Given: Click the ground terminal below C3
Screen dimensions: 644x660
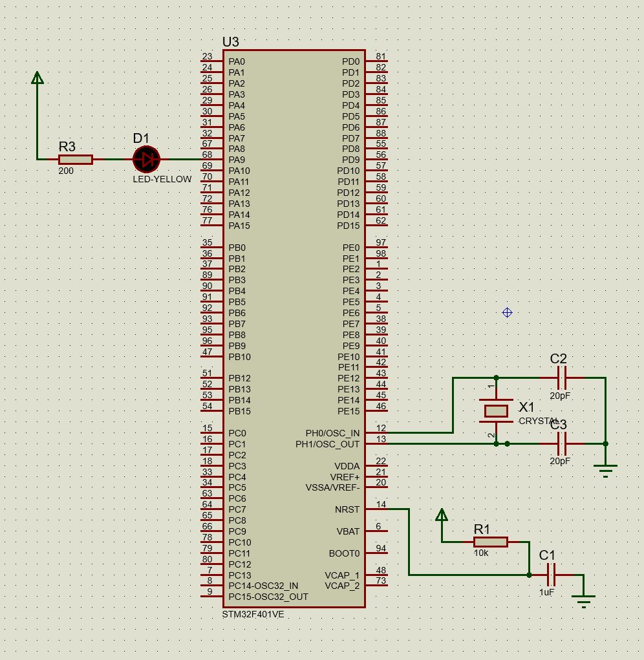Looking at the screenshot, I should tap(605, 471).
